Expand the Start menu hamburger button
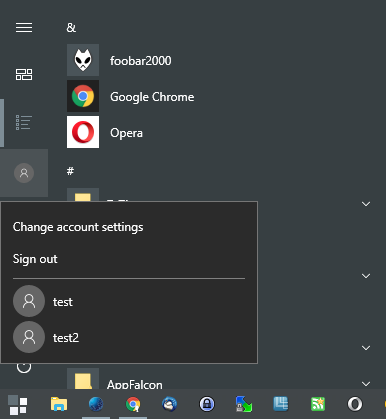Screen dimensions: 386x419 24,27
